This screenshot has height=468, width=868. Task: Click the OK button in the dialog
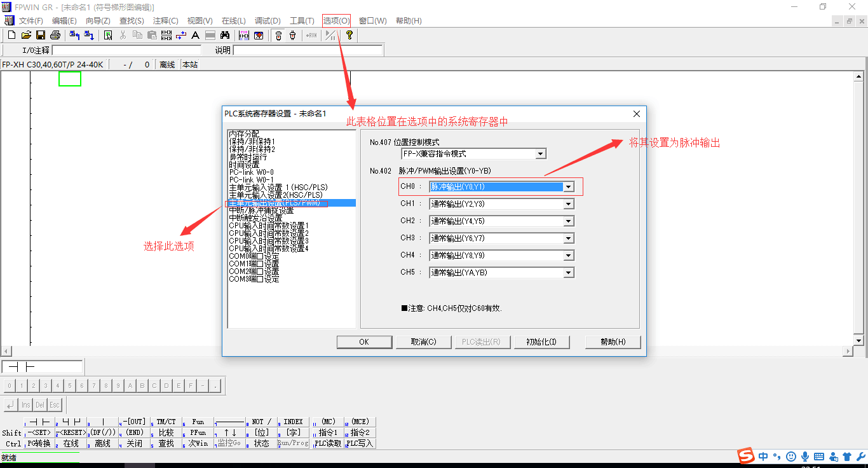click(364, 342)
